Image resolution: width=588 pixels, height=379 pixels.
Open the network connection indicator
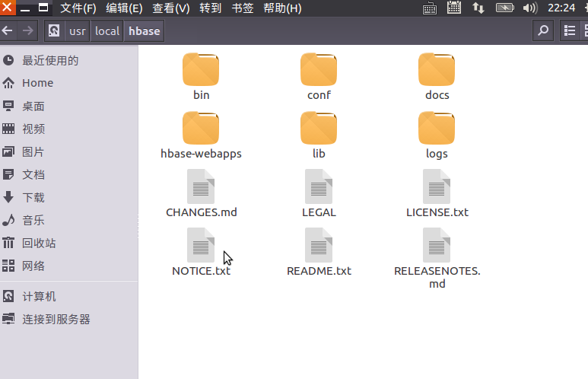point(478,8)
